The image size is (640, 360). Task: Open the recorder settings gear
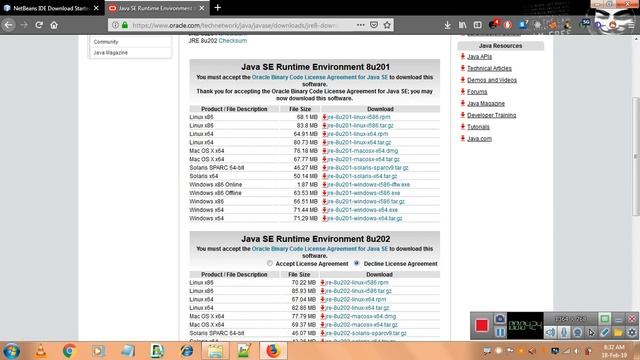click(632, 332)
